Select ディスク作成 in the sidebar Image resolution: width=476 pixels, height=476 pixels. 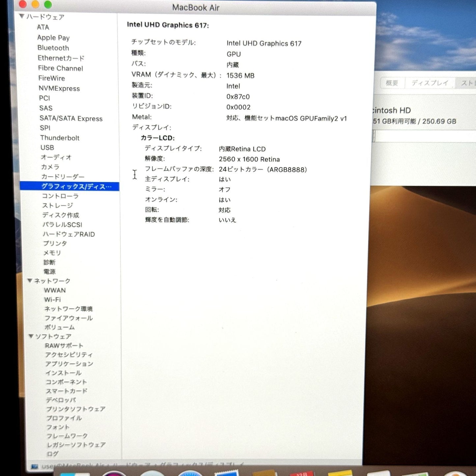point(61,215)
